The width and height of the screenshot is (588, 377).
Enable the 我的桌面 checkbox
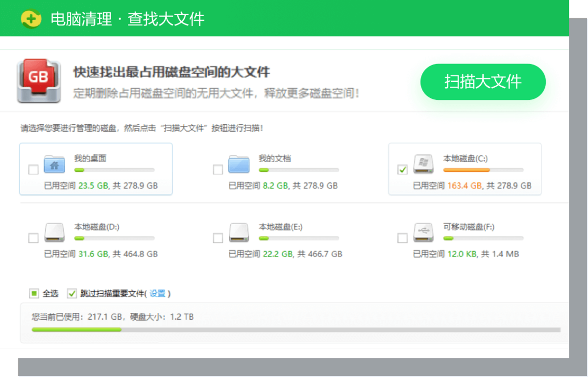coord(33,170)
